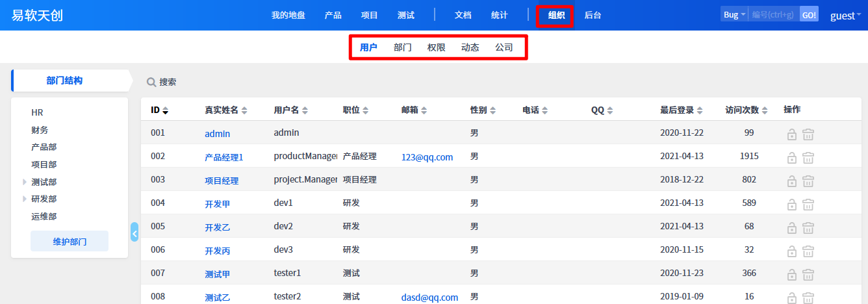Open the 权限 tab

[437, 47]
